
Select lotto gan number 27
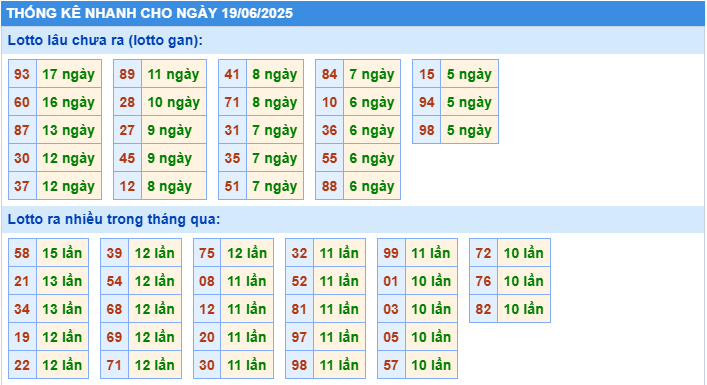(128, 130)
